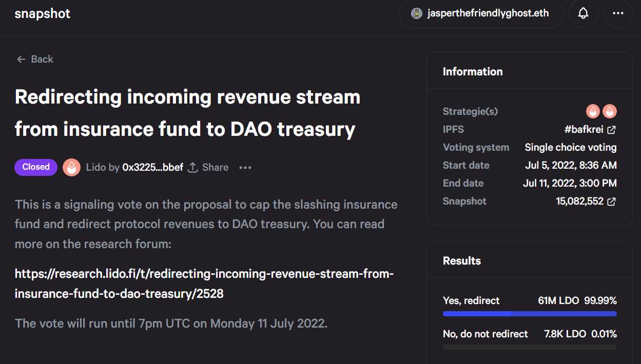Click the 'Yes, redirect' result bar
The image size is (641, 364).
tap(530, 313)
